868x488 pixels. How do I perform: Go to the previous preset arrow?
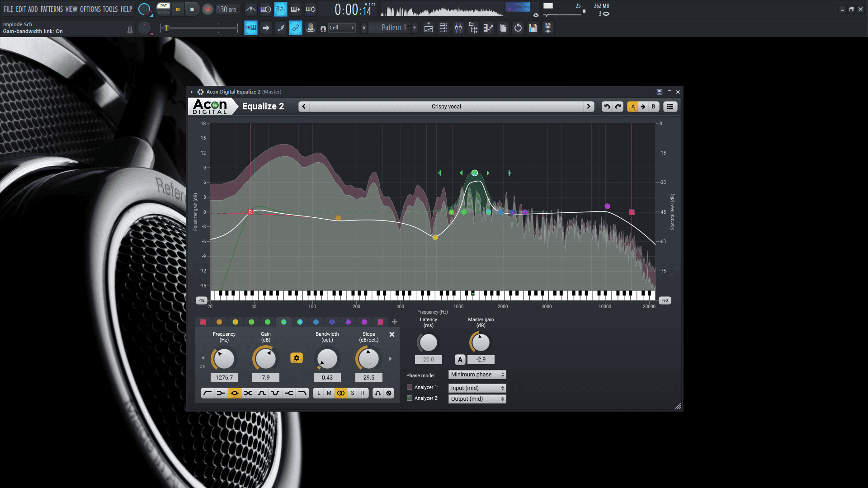pos(304,107)
